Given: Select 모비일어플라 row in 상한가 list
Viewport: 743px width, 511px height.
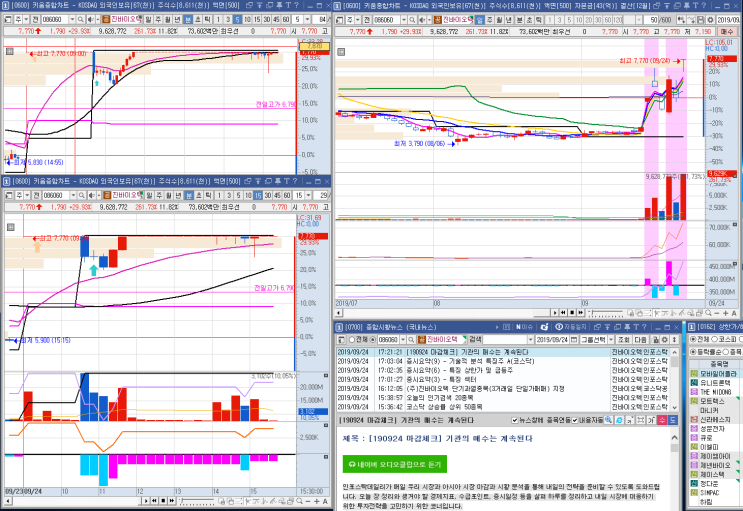Looking at the screenshot, I should coord(718,374).
